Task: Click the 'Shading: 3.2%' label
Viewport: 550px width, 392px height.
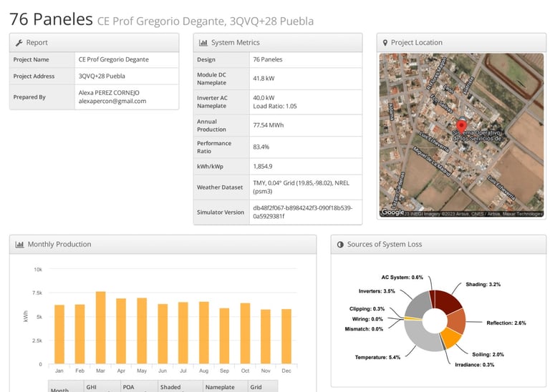Action: coord(483,285)
